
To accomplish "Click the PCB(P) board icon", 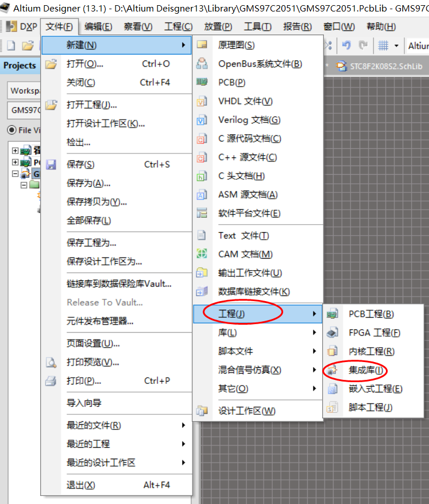I will [x=202, y=82].
